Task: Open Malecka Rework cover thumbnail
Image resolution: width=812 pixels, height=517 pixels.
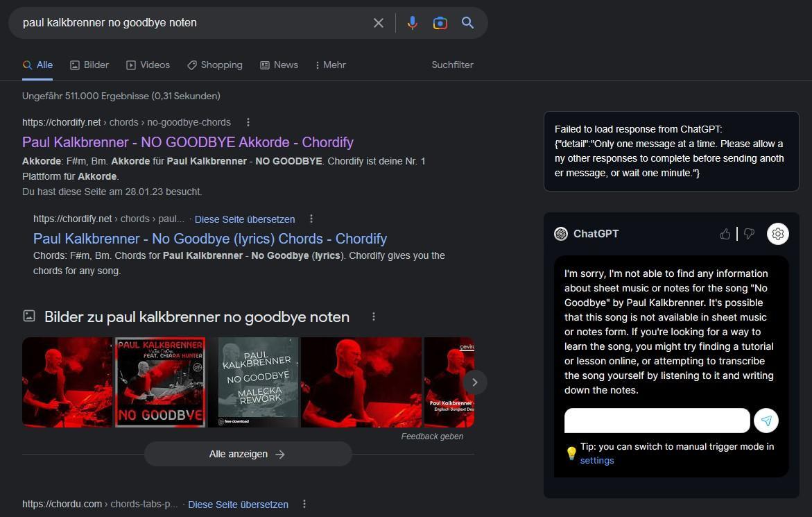Action: (253, 382)
